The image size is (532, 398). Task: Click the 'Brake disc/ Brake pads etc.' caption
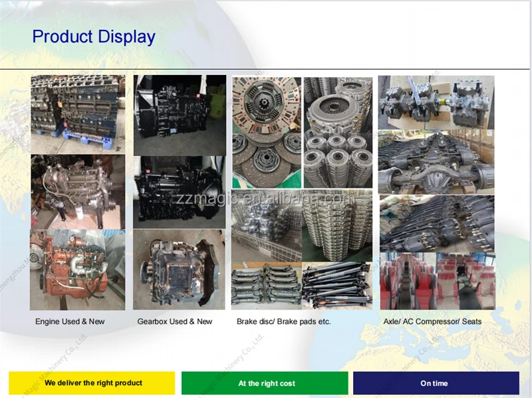tap(284, 322)
